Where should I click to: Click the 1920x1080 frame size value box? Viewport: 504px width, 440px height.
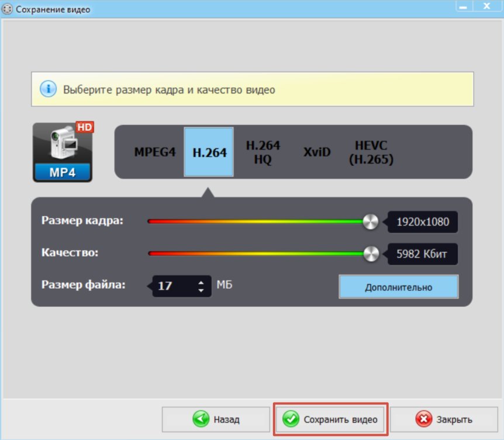423,222
